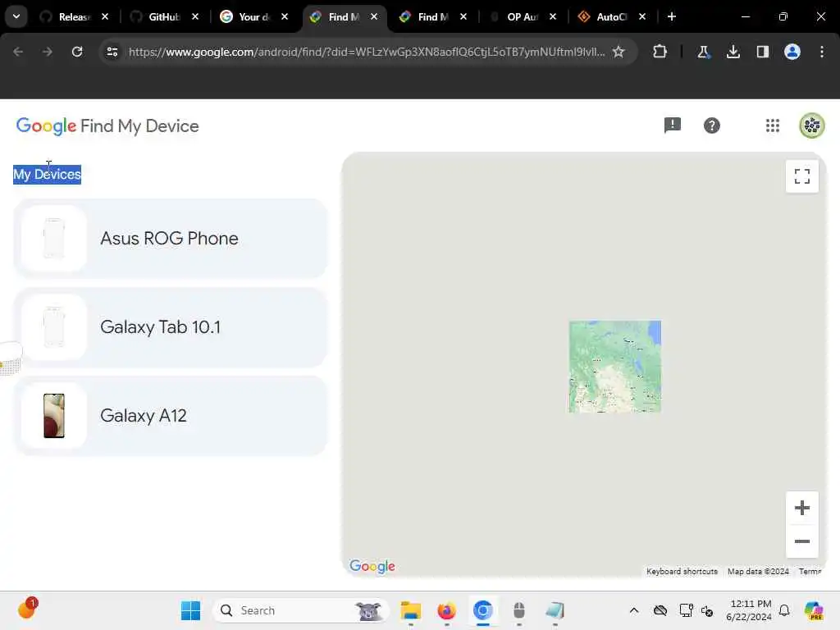Open Keyboard shortcuts link on map
This screenshot has width=840, height=630.
[682, 572]
